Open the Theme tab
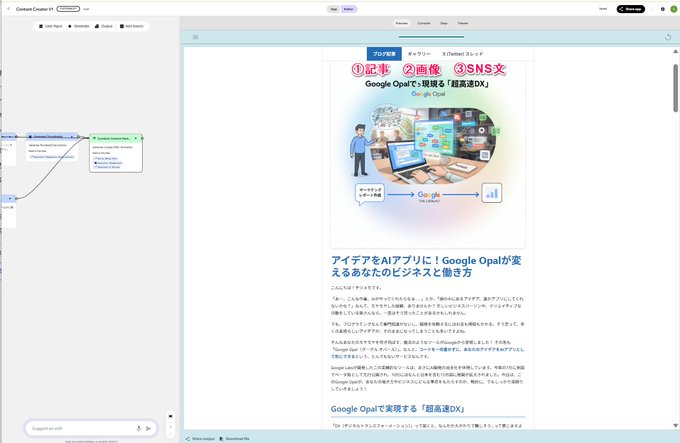This screenshot has height=443, width=680. [x=463, y=23]
